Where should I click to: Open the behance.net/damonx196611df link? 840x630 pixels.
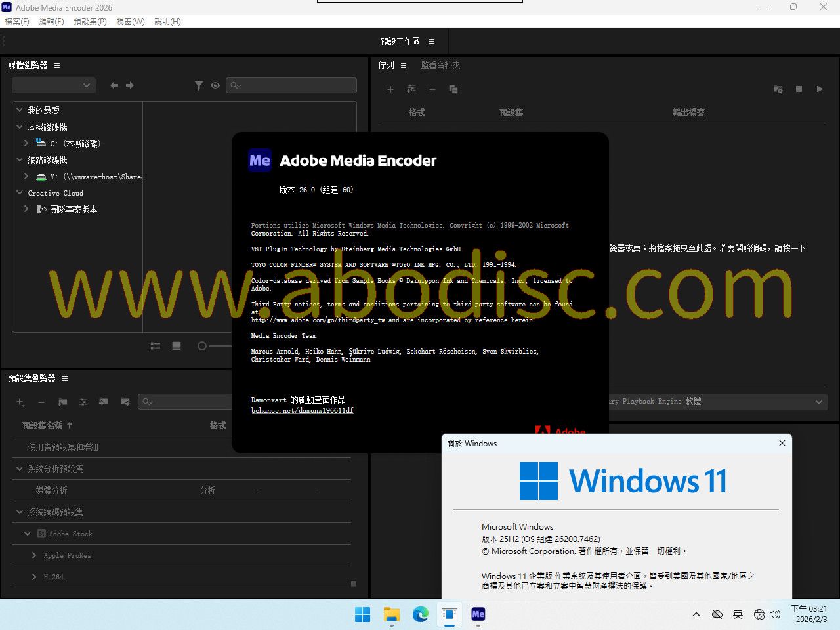click(x=302, y=411)
